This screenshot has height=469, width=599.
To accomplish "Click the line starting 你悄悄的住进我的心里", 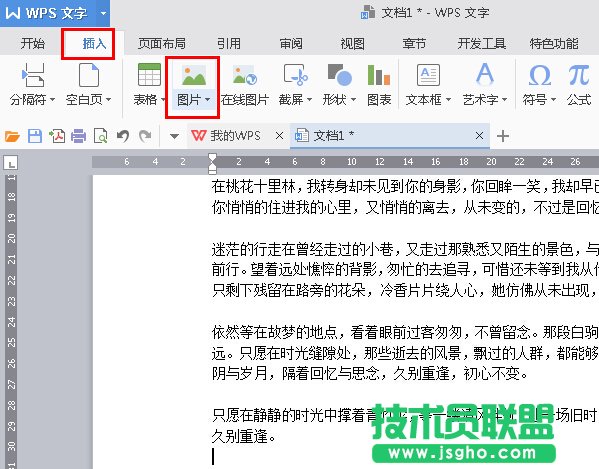I will [405, 207].
